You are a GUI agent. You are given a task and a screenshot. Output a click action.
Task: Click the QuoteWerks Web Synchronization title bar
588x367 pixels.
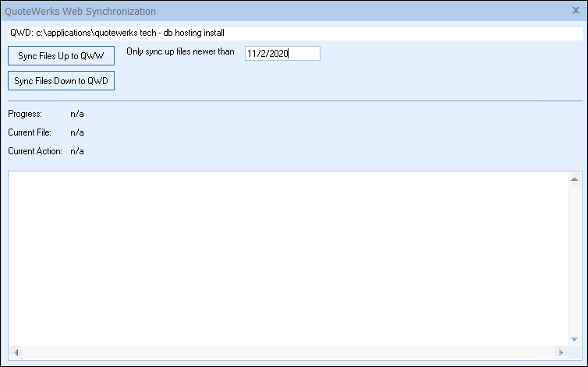pos(234,11)
